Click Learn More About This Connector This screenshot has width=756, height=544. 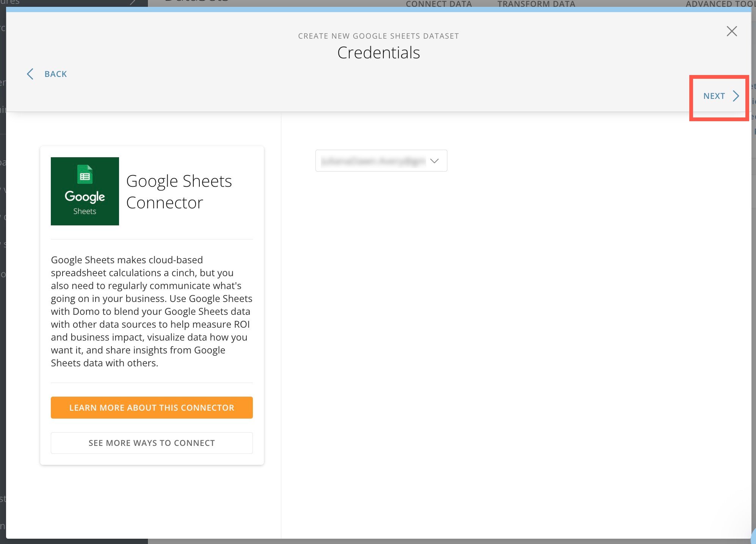(x=152, y=408)
